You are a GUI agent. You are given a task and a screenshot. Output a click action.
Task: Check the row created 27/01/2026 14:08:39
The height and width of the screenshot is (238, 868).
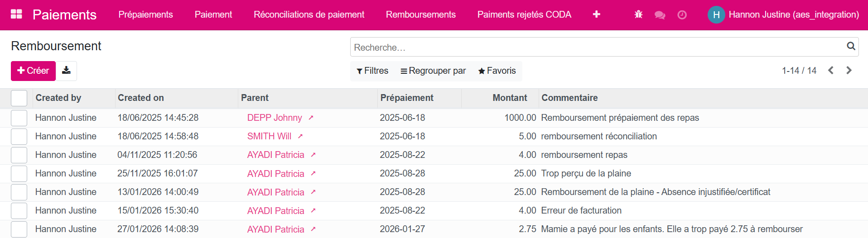[19, 229]
